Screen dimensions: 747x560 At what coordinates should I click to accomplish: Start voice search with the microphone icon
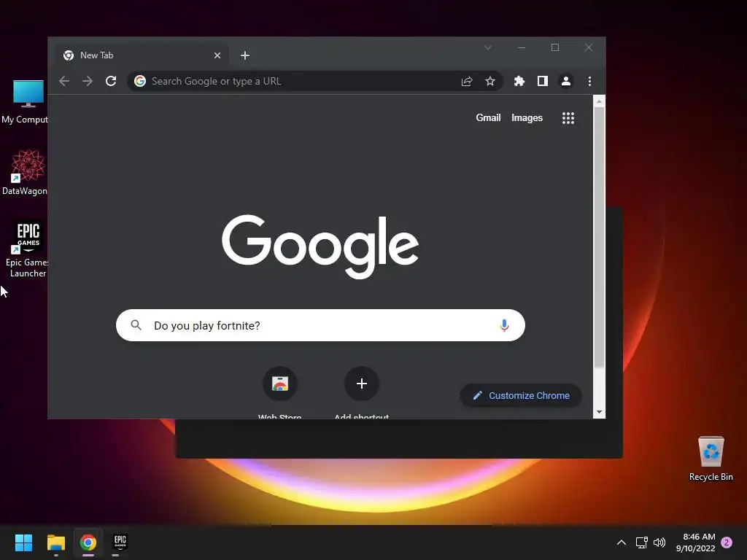(504, 325)
